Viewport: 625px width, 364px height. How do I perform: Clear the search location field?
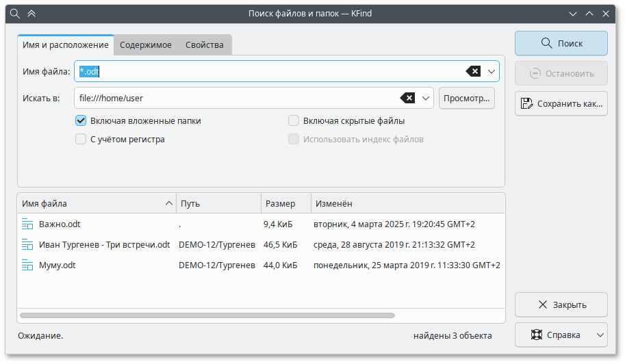click(408, 98)
